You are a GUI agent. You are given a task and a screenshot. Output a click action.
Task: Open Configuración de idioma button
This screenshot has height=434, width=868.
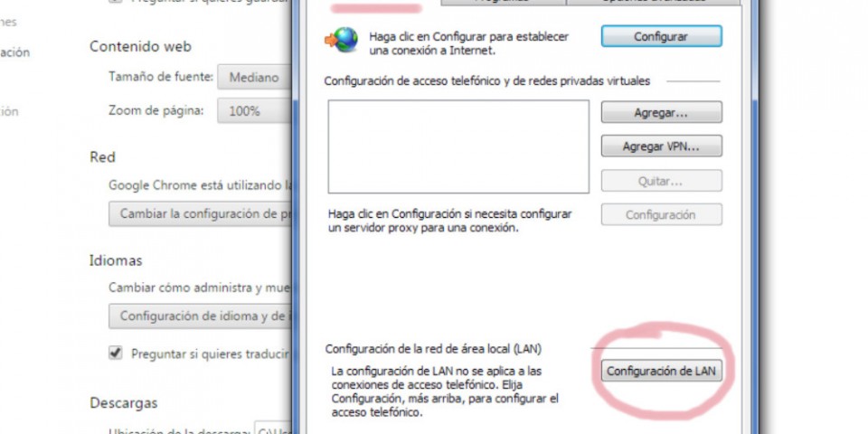click(x=200, y=316)
